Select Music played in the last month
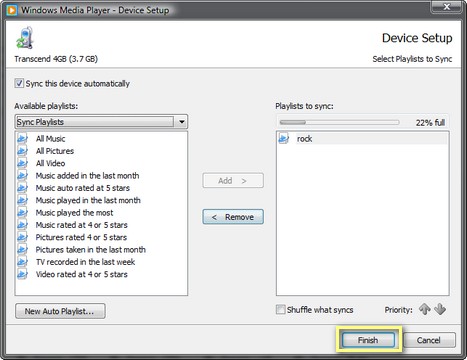This screenshot has height=360, width=467. (x=88, y=200)
